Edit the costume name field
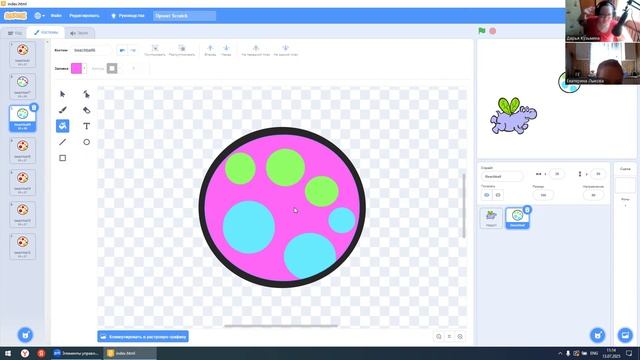Image resolution: width=640 pixels, height=360 pixels. point(91,50)
